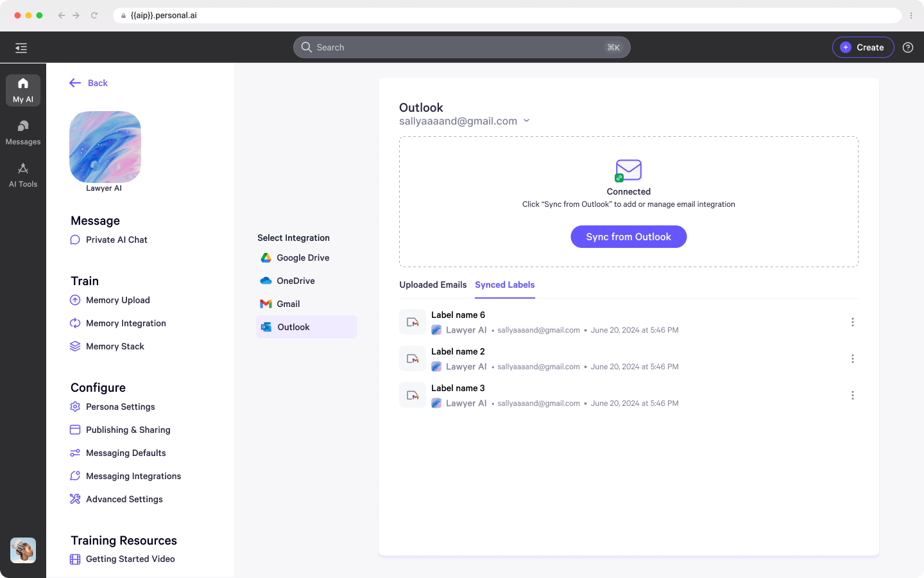The image size is (924, 578).
Task: Click the Label name 2 title
Action: point(458,351)
